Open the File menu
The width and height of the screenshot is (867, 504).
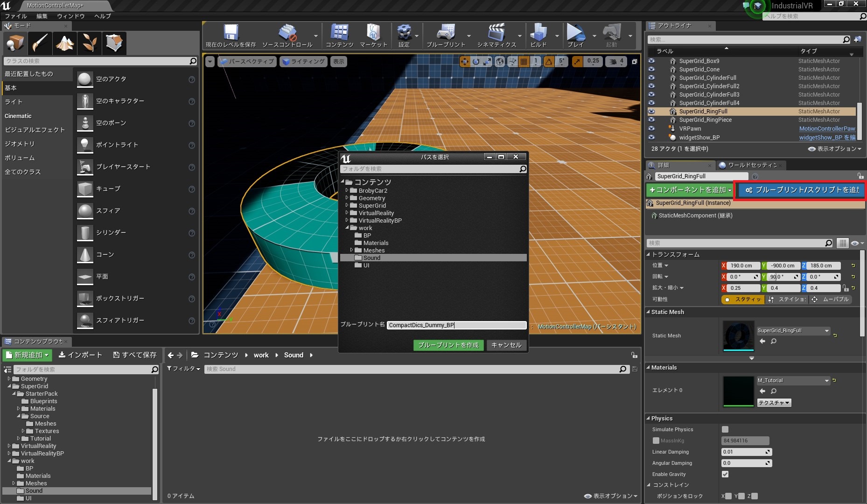point(16,16)
